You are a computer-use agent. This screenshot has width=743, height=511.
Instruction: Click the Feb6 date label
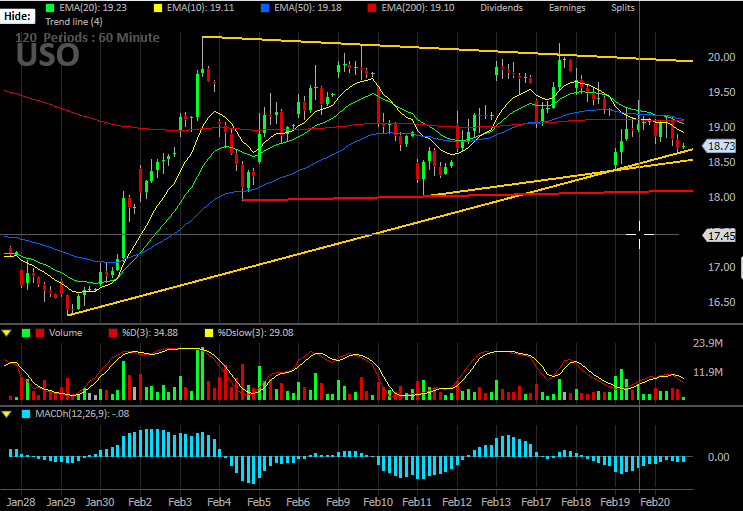tap(298, 502)
